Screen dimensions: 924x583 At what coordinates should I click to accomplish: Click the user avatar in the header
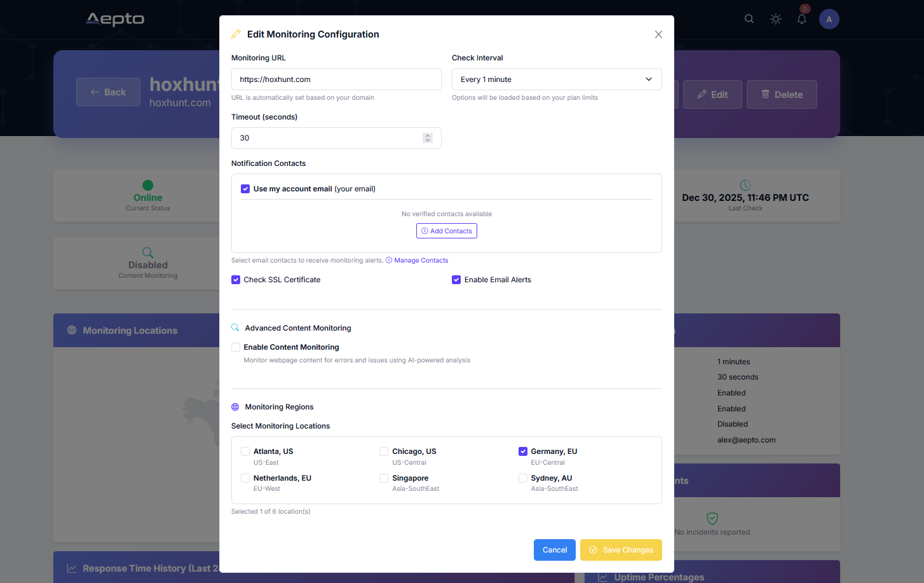point(829,19)
